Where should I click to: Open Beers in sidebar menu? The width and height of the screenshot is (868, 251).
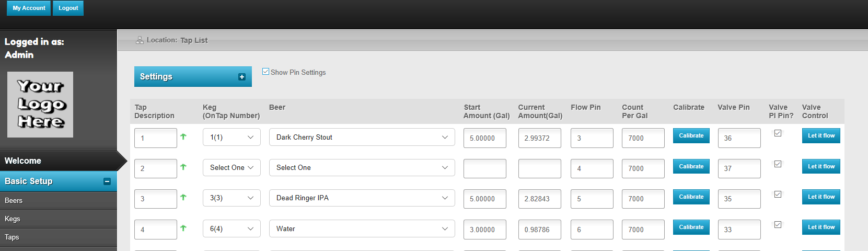click(14, 201)
